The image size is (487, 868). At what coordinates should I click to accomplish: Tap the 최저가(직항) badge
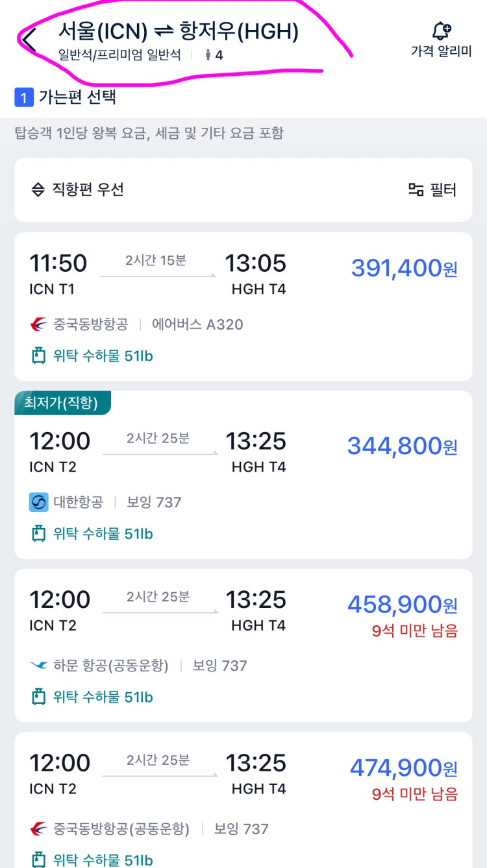[x=62, y=403]
